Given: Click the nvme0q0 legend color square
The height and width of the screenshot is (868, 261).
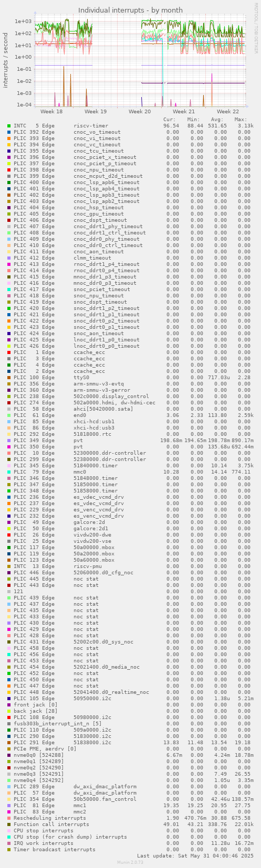Looking at the screenshot, I should pyautogui.click(x=9, y=755).
